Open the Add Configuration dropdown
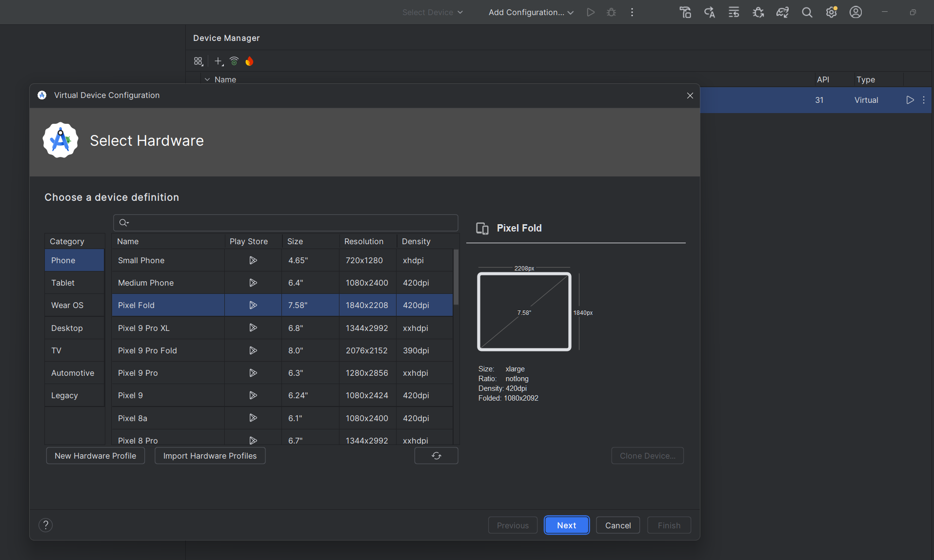 click(531, 12)
